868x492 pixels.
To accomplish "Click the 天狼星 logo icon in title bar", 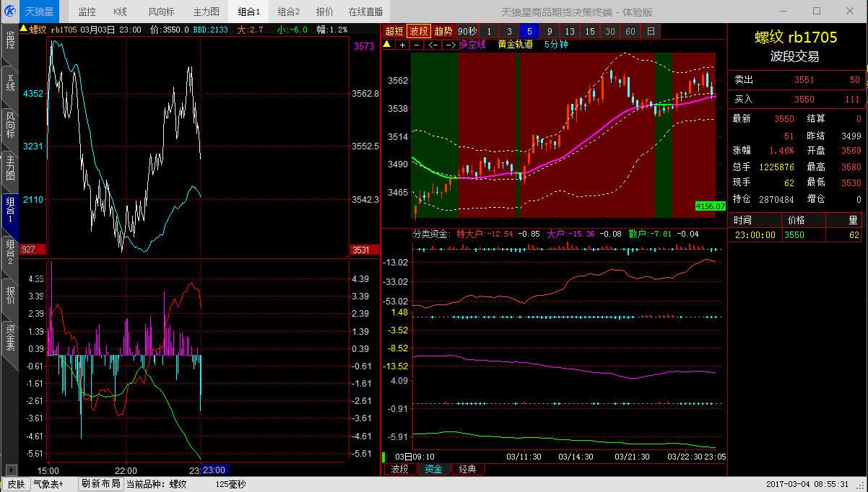I will [11, 11].
